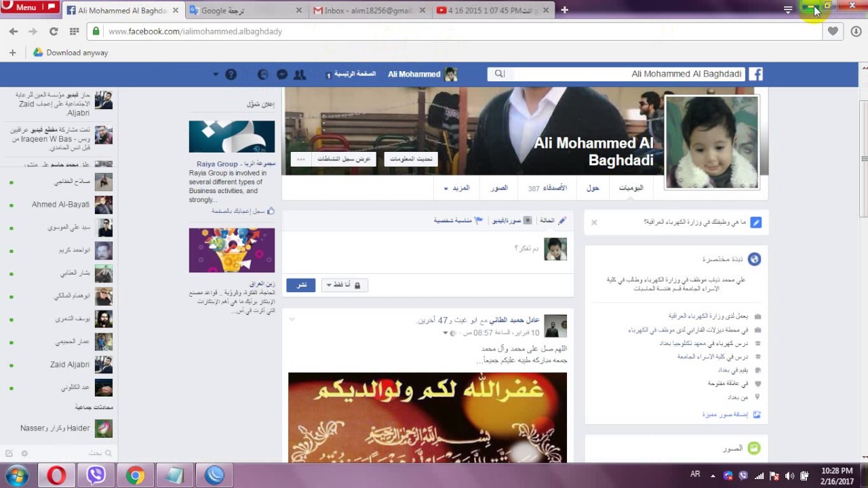The image size is (868, 488).
Task: Open the tab menu icon near window controls
Action: [x=788, y=9]
